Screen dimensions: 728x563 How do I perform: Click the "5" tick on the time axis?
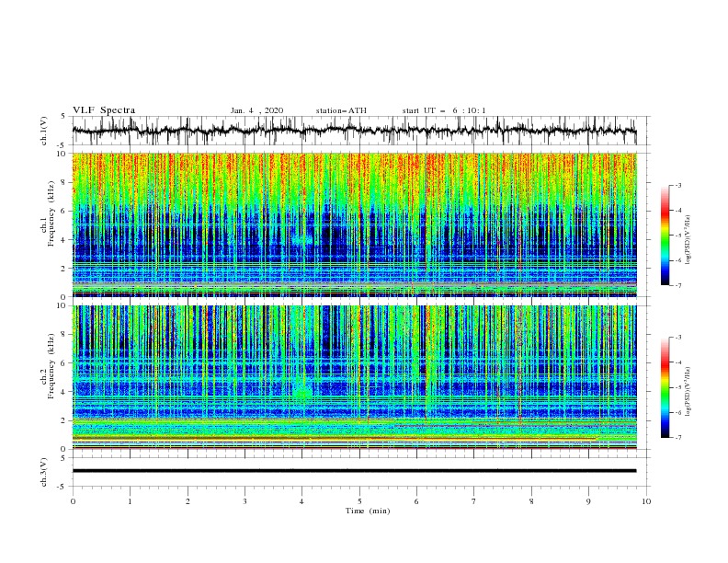click(x=359, y=501)
